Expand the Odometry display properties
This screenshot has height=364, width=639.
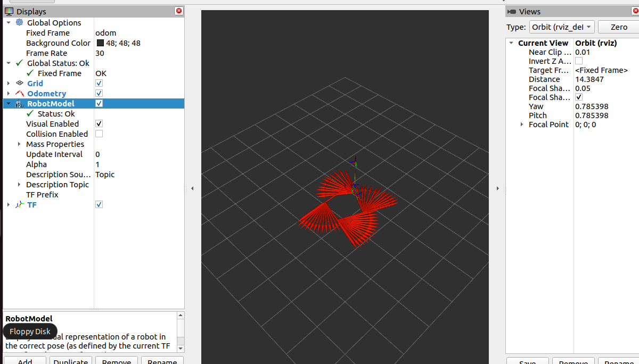9,93
